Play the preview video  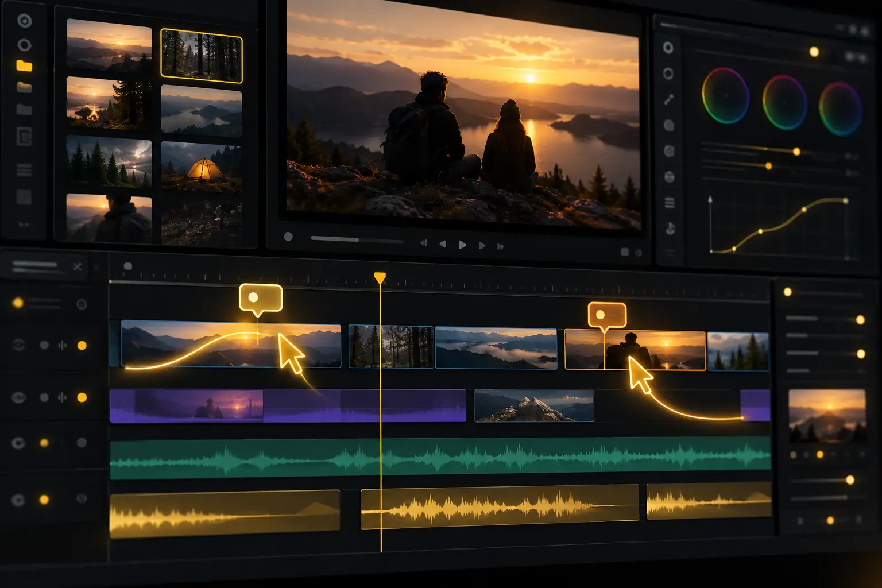pyautogui.click(x=462, y=245)
